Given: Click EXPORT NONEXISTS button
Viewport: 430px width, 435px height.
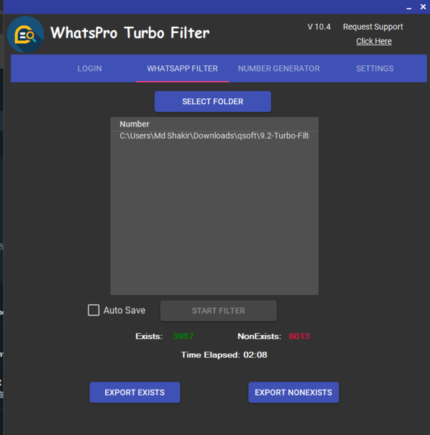Looking at the screenshot, I should [x=293, y=392].
